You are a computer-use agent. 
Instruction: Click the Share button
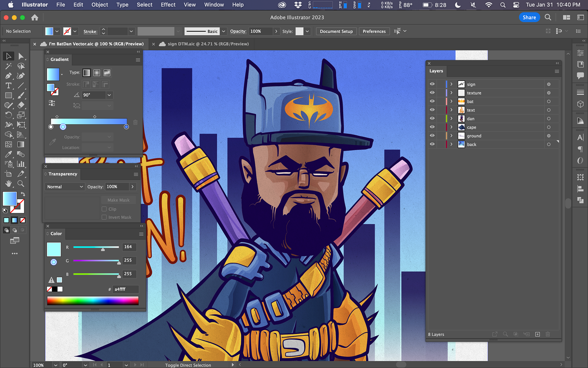coord(529,17)
